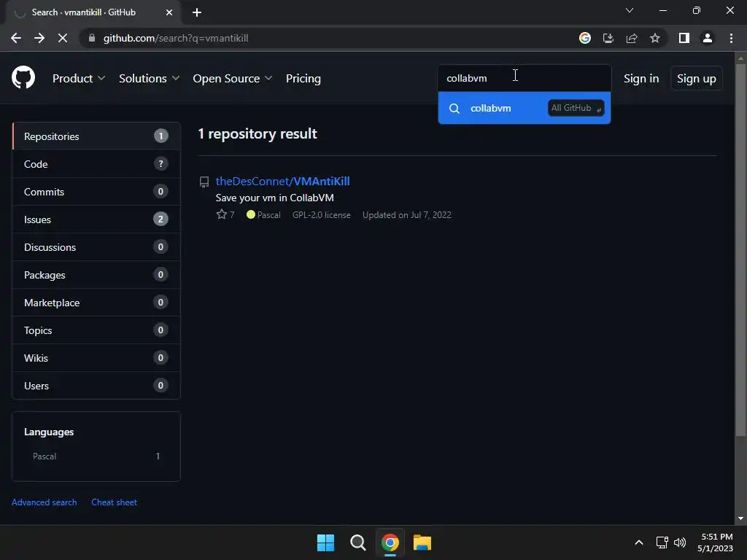This screenshot has width=747, height=560.
Task: Open the Pricing page
Action: (x=303, y=79)
